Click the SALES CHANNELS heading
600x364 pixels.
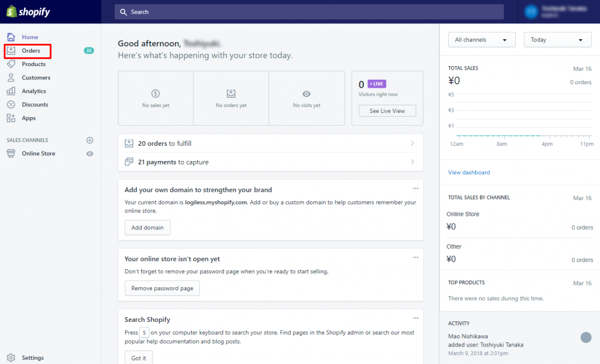pyautogui.click(x=27, y=140)
